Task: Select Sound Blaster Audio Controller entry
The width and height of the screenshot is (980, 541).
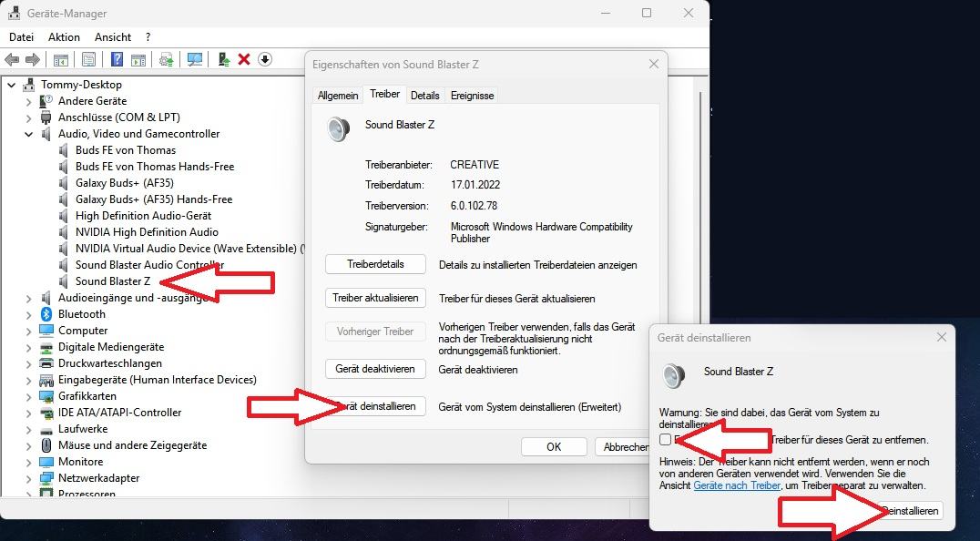Action: coord(150,265)
